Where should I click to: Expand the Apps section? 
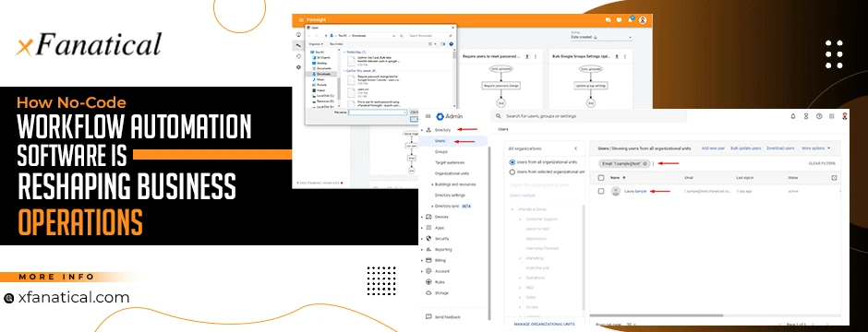point(422,228)
